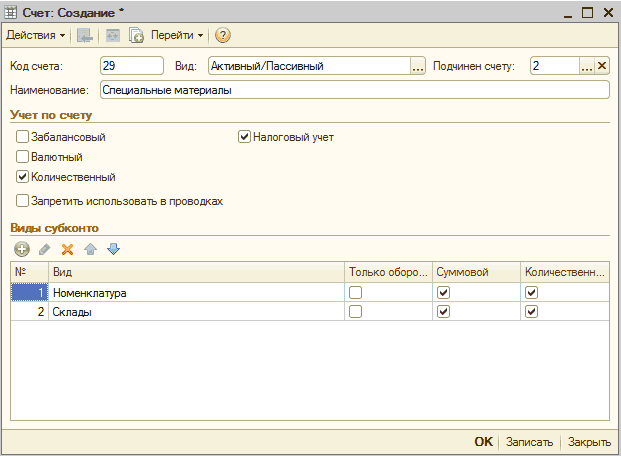Click the copy document icon before Перейти
Screen dimensions: 621x456
point(136,35)
